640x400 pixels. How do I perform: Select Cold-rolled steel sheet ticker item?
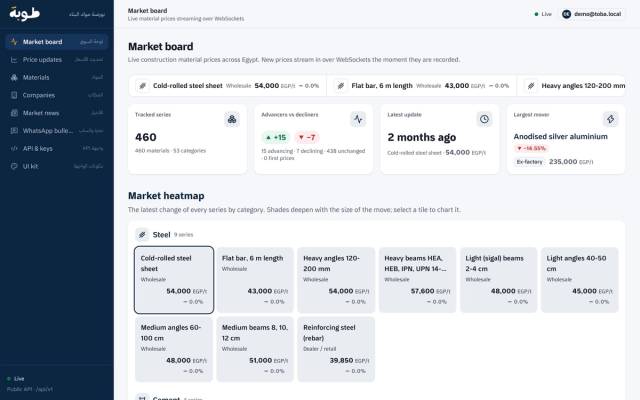[x=228, y=86]
